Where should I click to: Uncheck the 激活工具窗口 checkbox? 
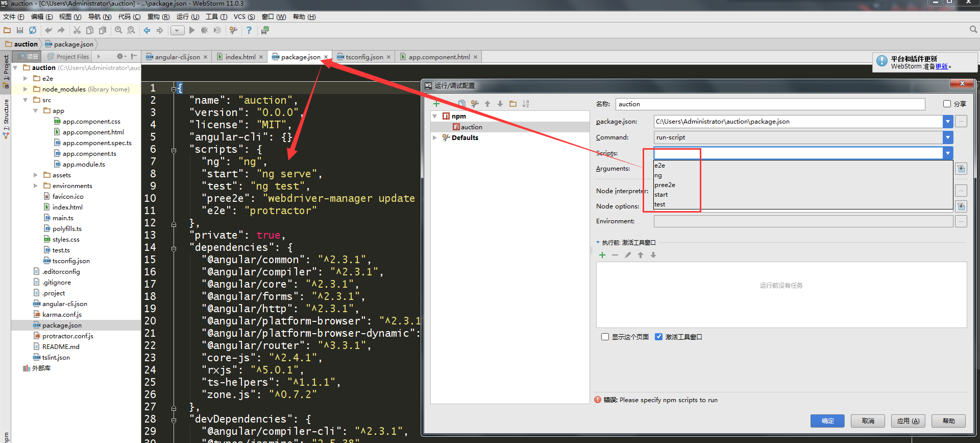point(659,337)
